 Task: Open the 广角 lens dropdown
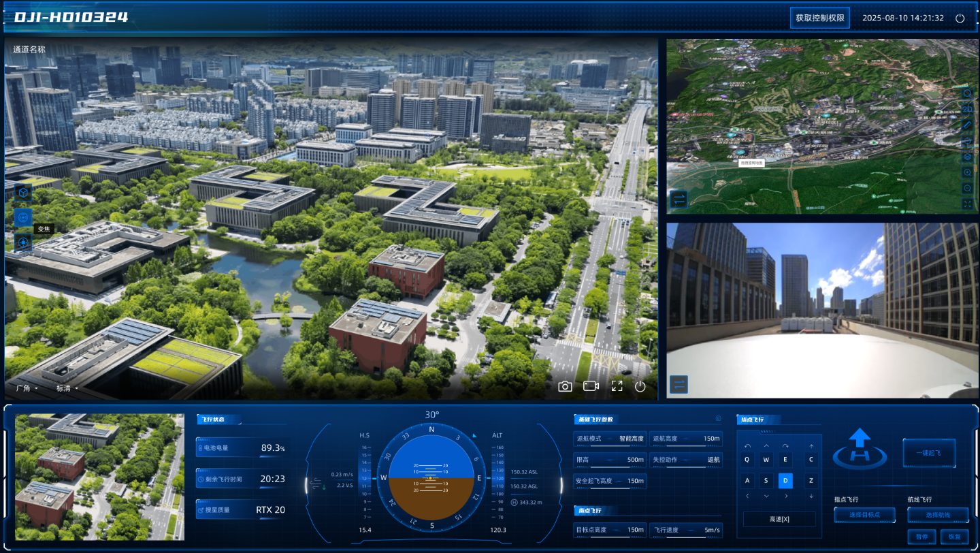[27, 389]
